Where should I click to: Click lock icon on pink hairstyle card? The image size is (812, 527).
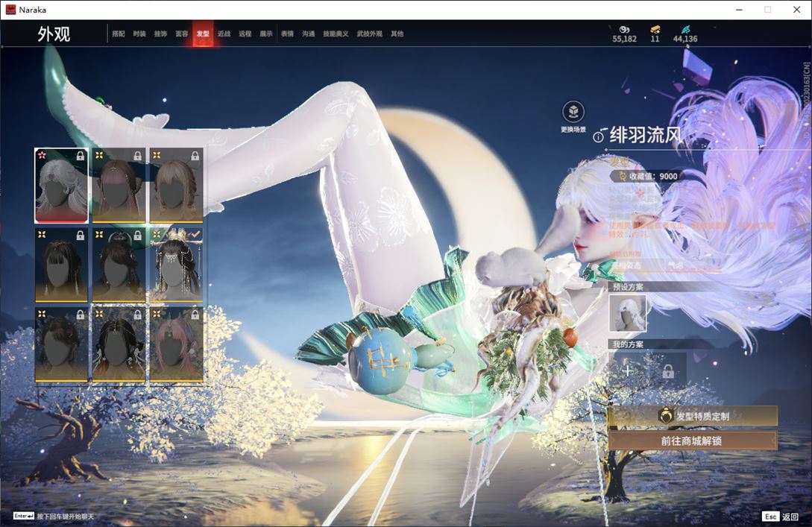click(x=195, y=315)
